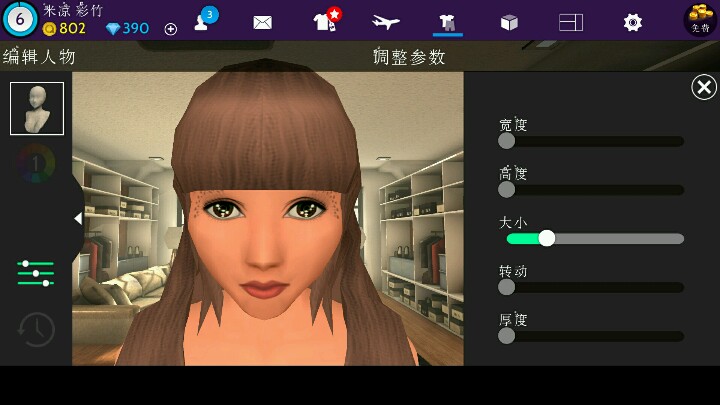The height and width of the screenshot is (405, 720).
Task: Select the adjust-parameters sliders icon
Action: [36, 273]
